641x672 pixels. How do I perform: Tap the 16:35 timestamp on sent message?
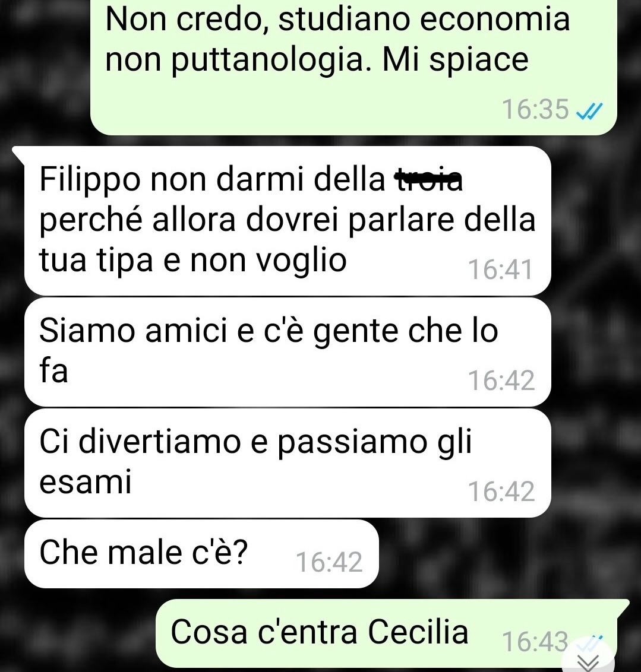(535, 109)
